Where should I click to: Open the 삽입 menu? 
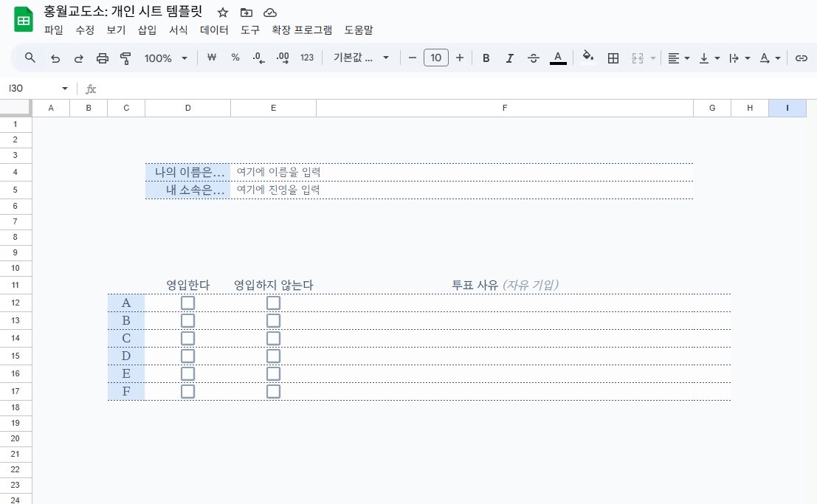(147, 30)
